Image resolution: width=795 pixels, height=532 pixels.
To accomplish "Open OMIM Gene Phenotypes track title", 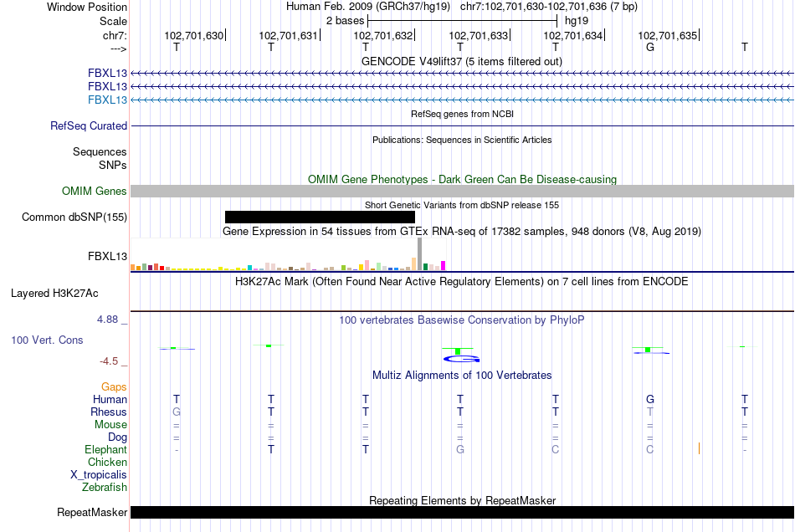I will [x=462, y=179].
